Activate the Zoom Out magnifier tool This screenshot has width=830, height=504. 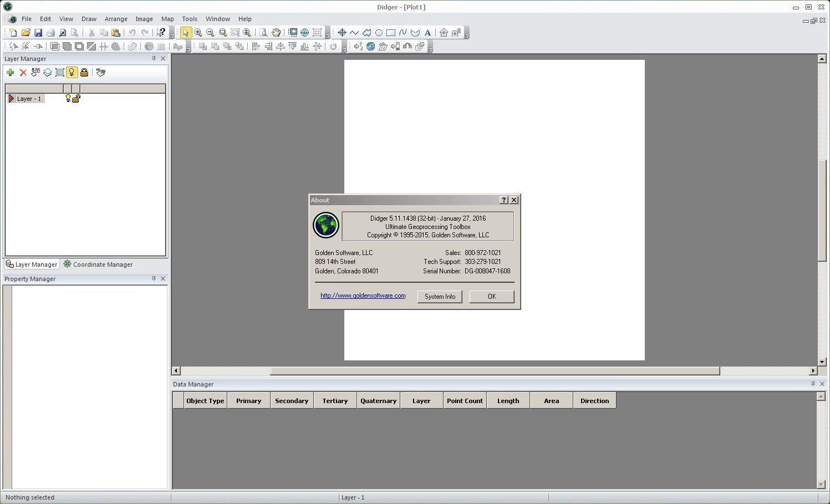click(210, 33)
